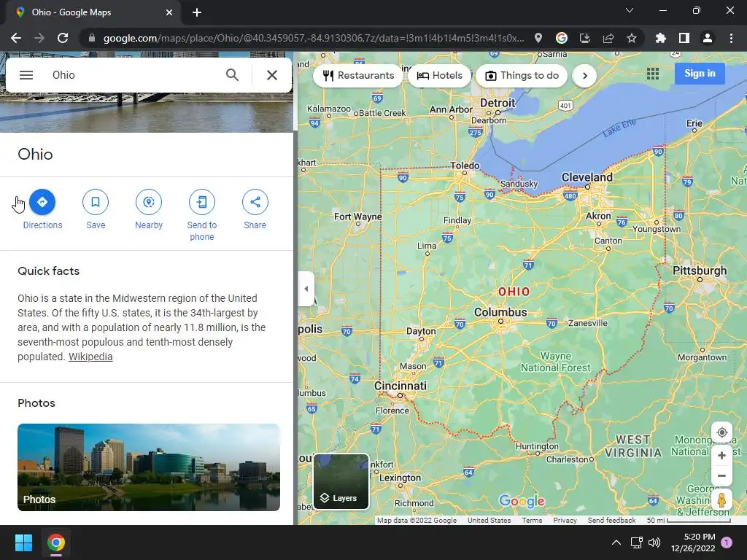Open Privacy link in map footer
The width and height of the screenshot is (747, 560).
pyautogui.click(x=565, y=521)
